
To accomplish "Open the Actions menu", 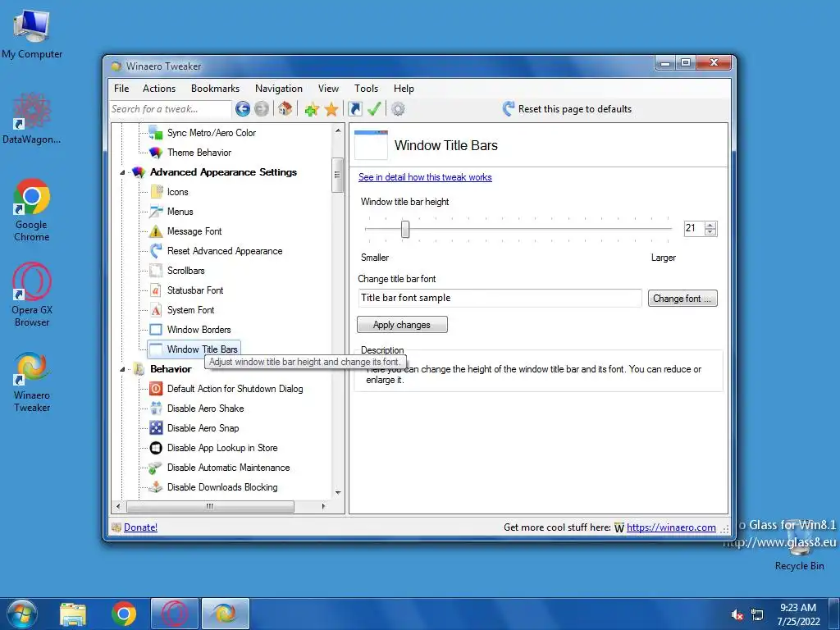I will click(x=159, y=89).
